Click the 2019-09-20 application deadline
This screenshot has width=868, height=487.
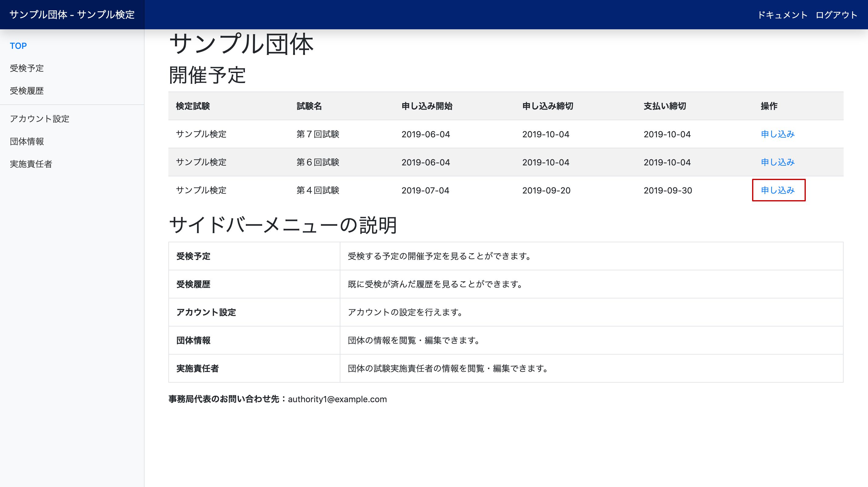[546, 190]
